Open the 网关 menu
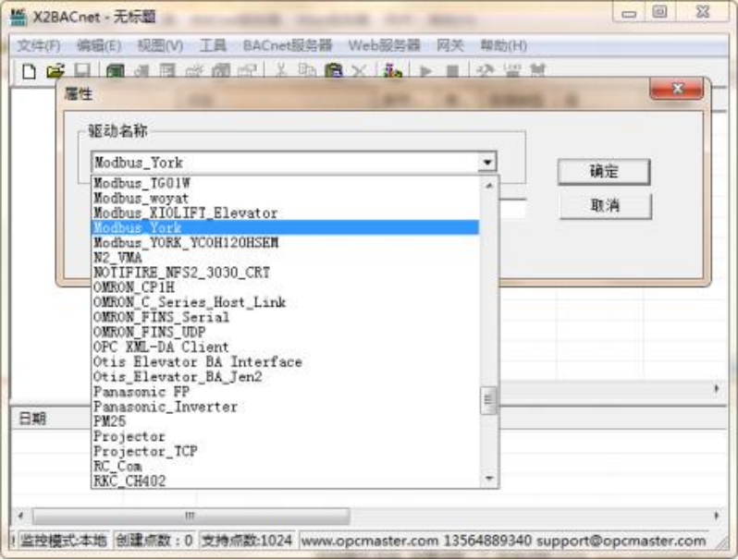Viewport: 738px width, 560px height. (x=450, y=45)
